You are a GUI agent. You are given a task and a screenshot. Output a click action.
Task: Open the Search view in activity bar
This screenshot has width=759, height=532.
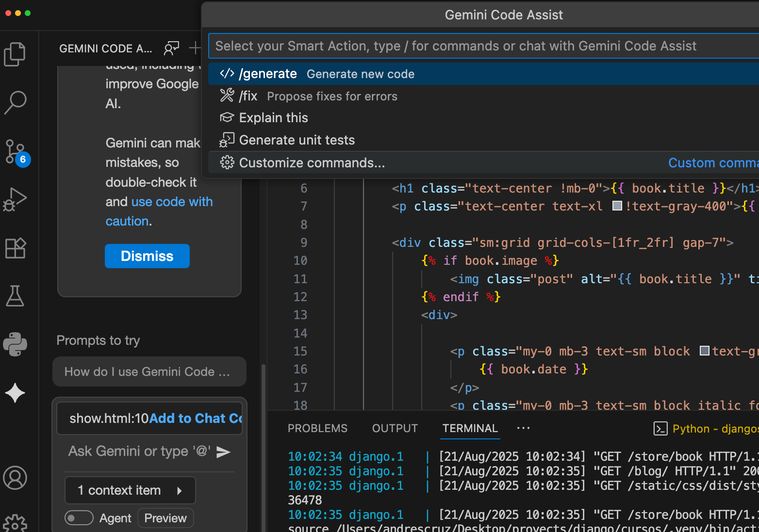point(15,102)
